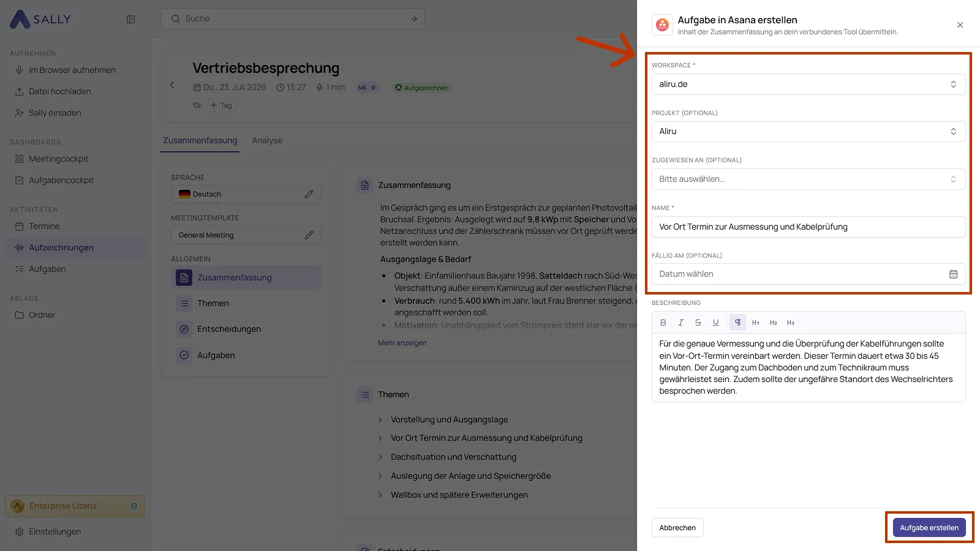Submit search with the arrow icon
The width and height of the screenshot is (980, 551).
click(x=413, y=19)
